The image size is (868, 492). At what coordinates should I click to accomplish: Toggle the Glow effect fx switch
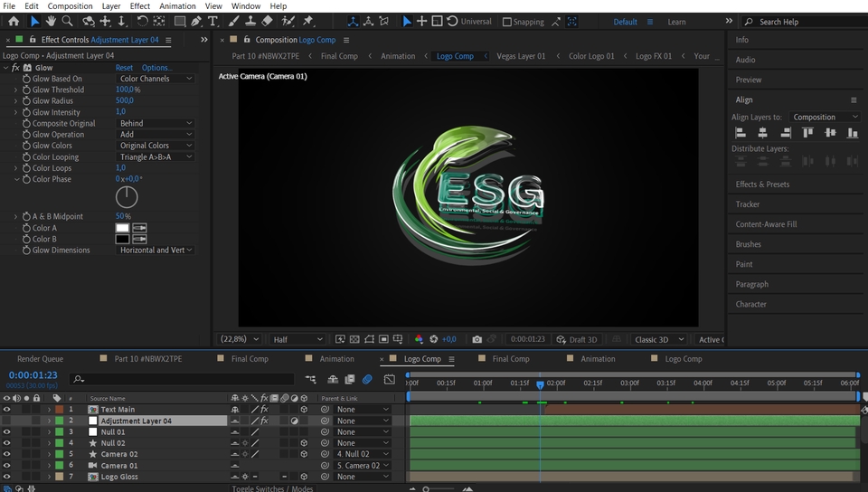(x=15, y=68)
